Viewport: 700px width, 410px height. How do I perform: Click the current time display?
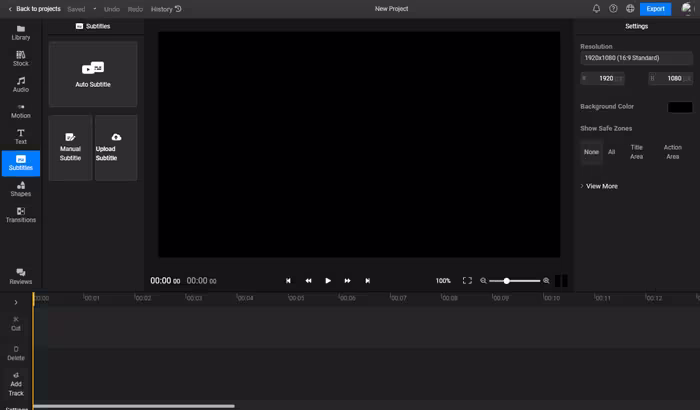(x=165, y=281)
